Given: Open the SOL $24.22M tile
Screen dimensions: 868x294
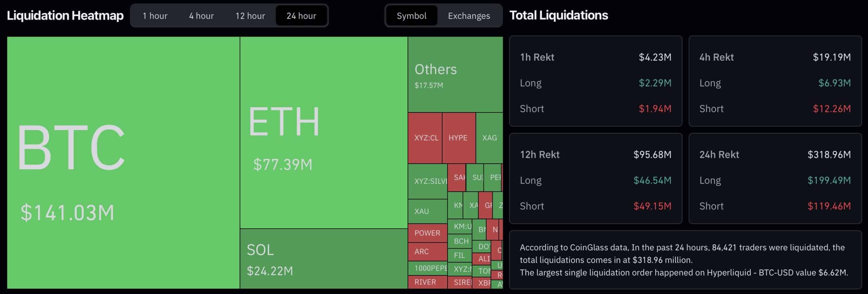Looking at the screenshot, I should 323,259.
